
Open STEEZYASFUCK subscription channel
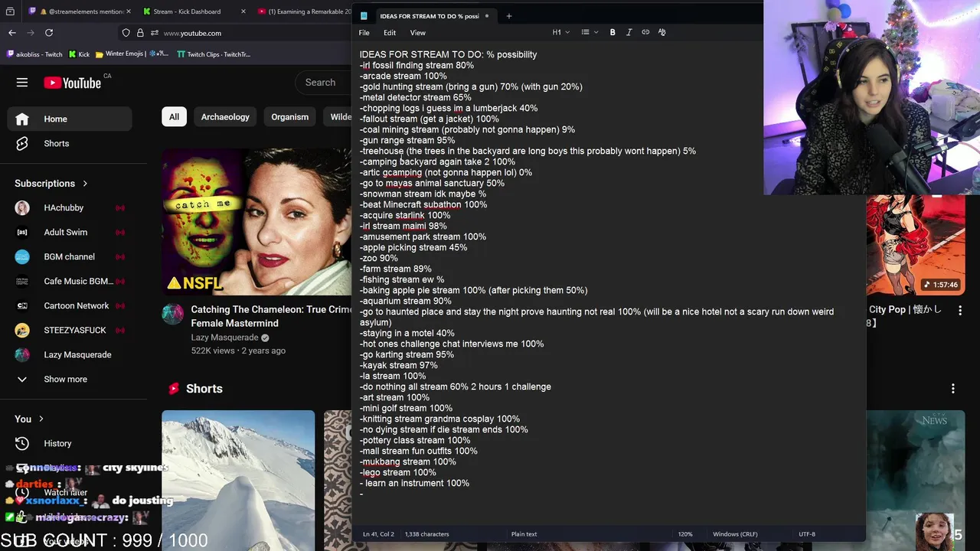(x=70, y=330)
